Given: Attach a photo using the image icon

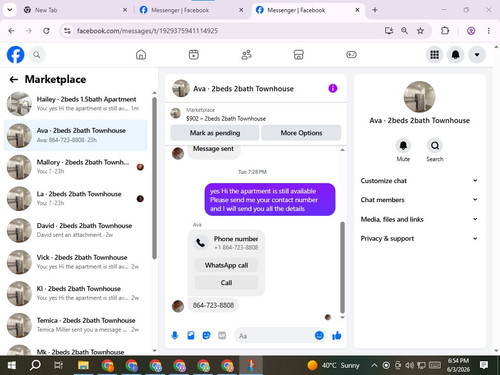Looking at the screenshot, I should tap(191, 336).
